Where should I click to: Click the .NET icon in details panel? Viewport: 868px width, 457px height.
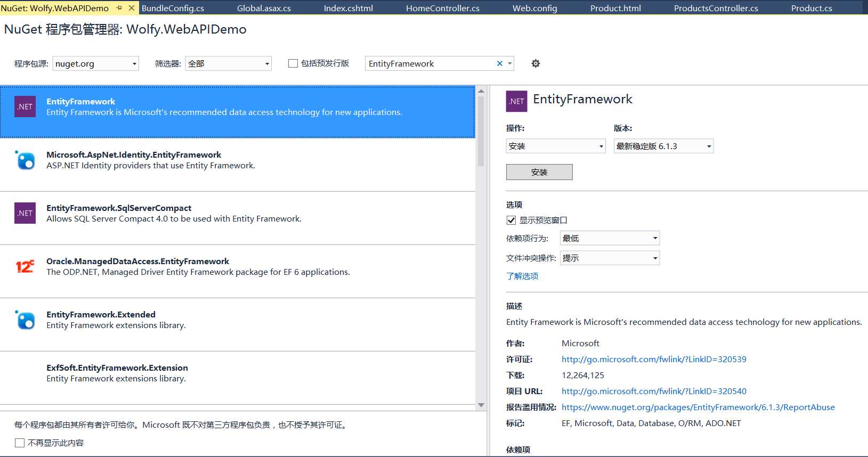(x=516, y=101)
